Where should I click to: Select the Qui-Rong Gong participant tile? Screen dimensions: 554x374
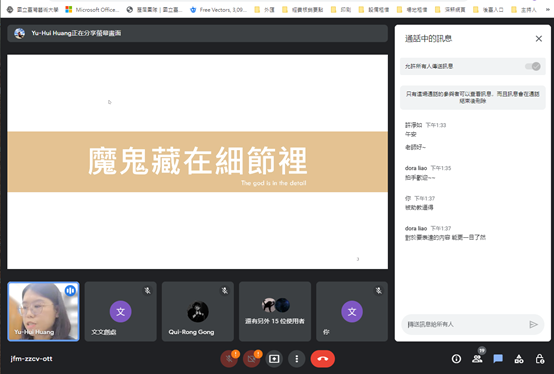click(x=198, y=311)
